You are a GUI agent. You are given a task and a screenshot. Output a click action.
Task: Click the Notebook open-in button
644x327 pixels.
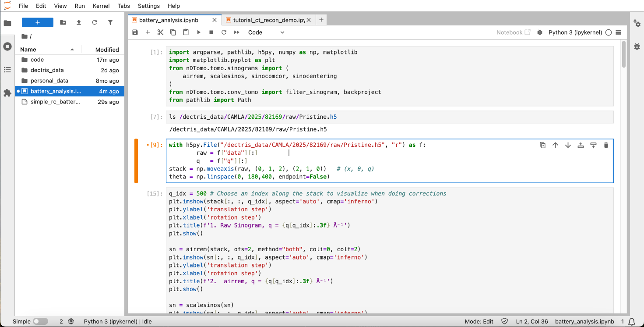[x=513, y=32]
